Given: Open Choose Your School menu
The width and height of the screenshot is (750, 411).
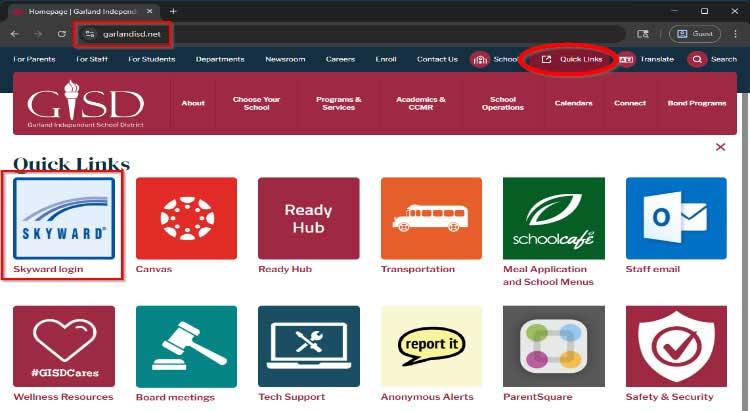Looking at the screenshot, I should [256, 103].
